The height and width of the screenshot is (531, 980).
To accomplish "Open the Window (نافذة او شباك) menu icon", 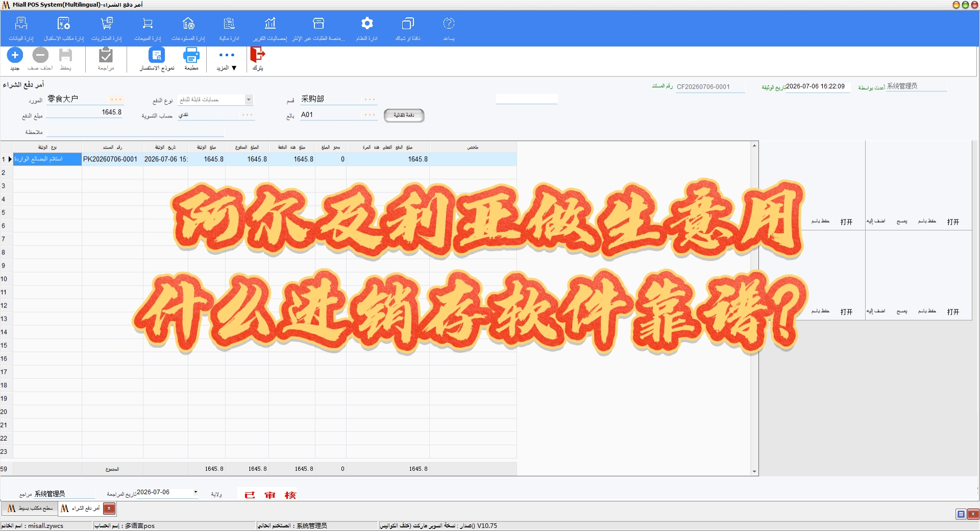I will [408, 29].
